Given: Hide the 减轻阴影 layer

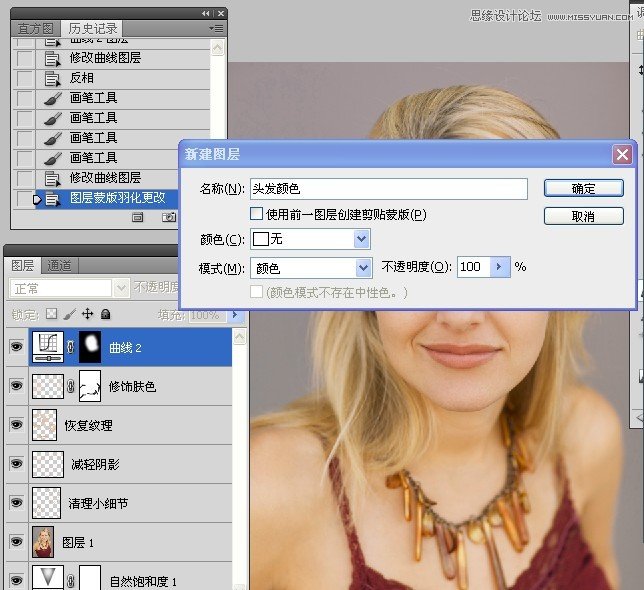Looking at the screenshot, I should tap(16, 464).
